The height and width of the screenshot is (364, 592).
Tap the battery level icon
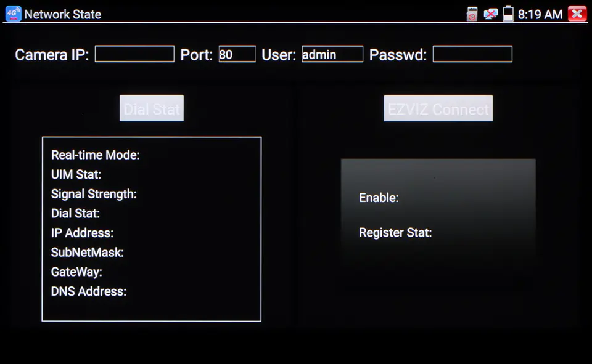tap(508, 14)
